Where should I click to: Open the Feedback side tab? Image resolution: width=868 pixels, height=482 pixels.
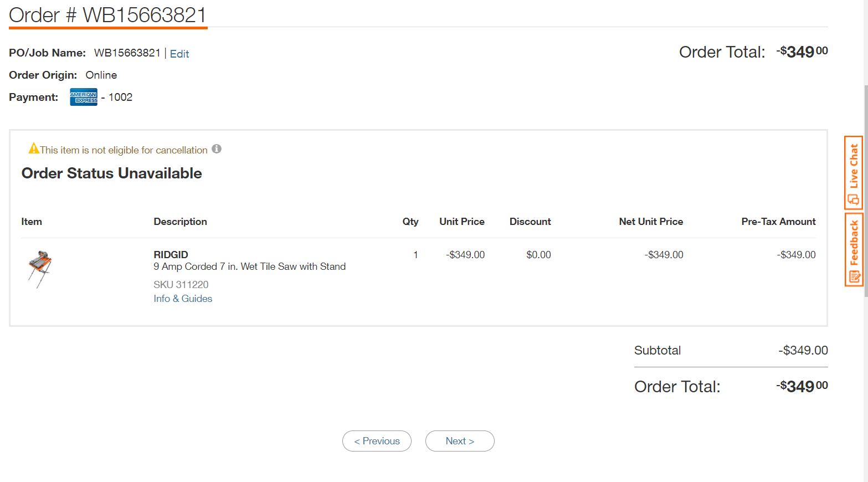click(x=854, y=250)
